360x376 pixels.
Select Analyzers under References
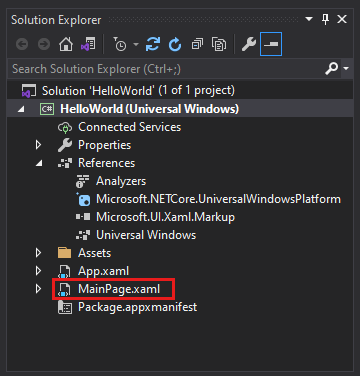point(121,181)
